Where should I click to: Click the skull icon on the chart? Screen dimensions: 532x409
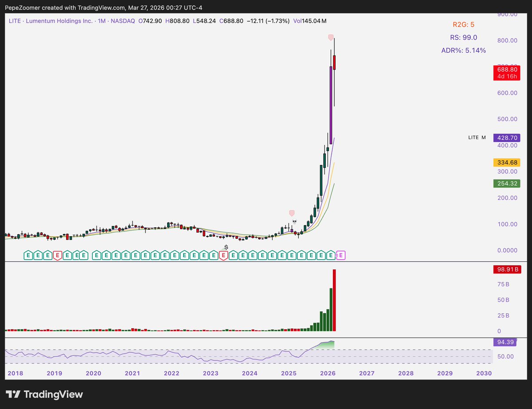294,221
